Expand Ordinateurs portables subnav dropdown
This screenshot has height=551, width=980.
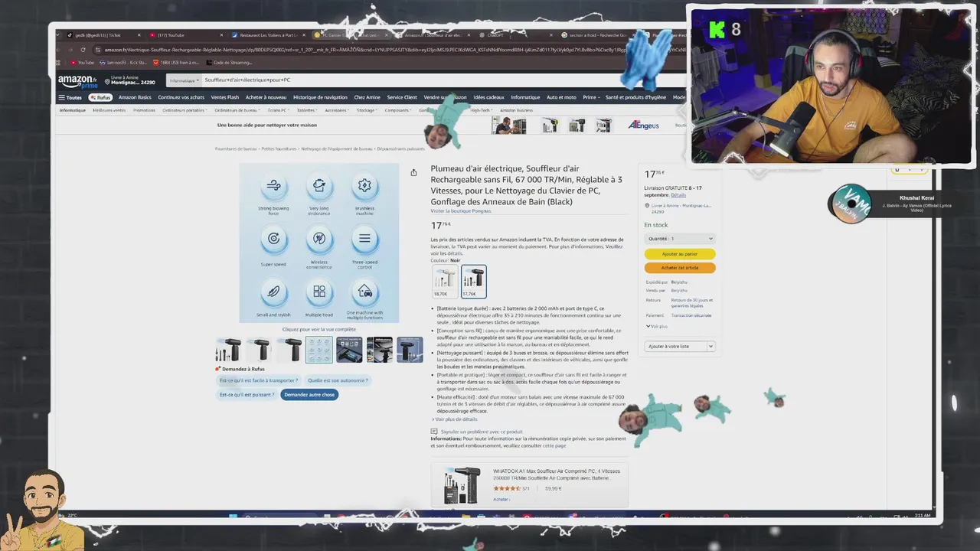184,110
